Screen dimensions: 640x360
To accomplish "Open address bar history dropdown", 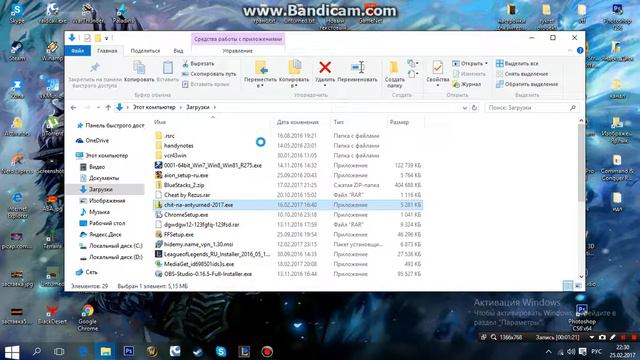I will pyautogui.click(x=464, y=108).
